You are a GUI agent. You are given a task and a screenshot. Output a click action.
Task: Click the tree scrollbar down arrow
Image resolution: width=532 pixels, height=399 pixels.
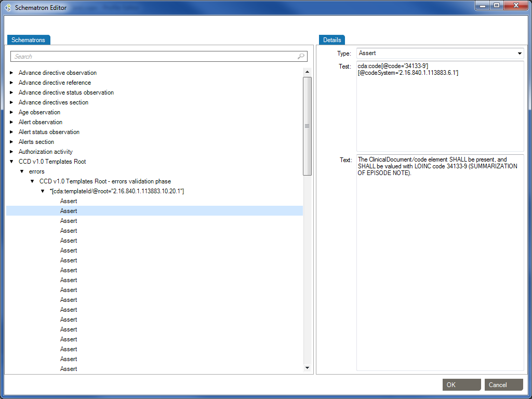click(308, 367)
